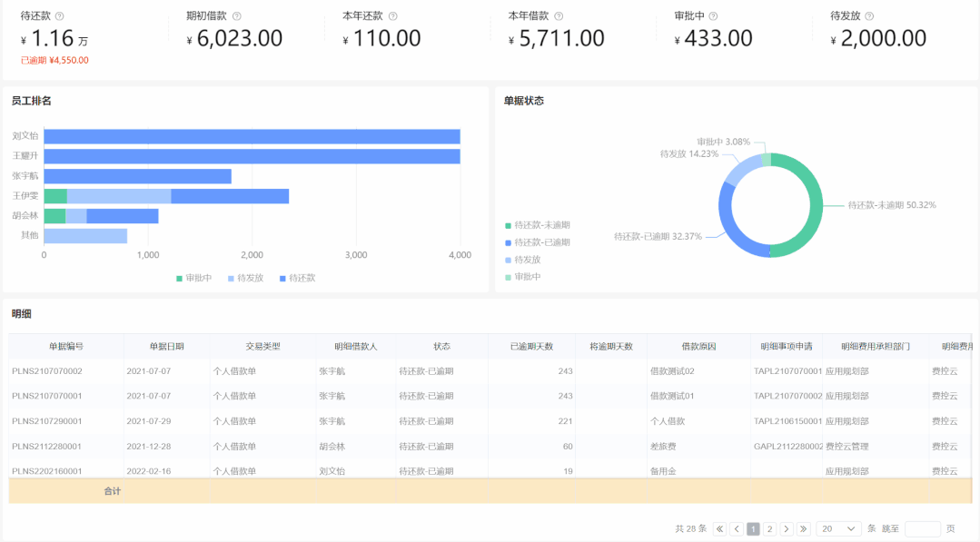Click the 单据日期 column header
The height and width of the screenshot is (542, 980).
166,346
